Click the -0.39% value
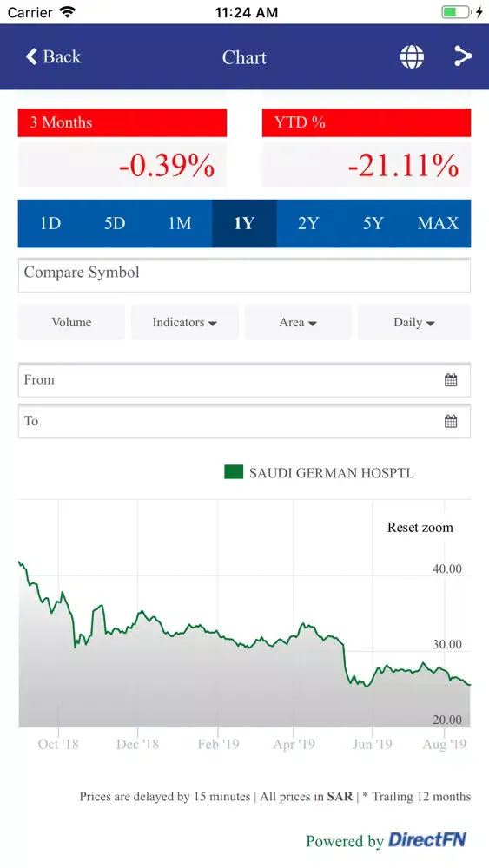This screenshot has height=868, width=489. [x=167, y=166]
